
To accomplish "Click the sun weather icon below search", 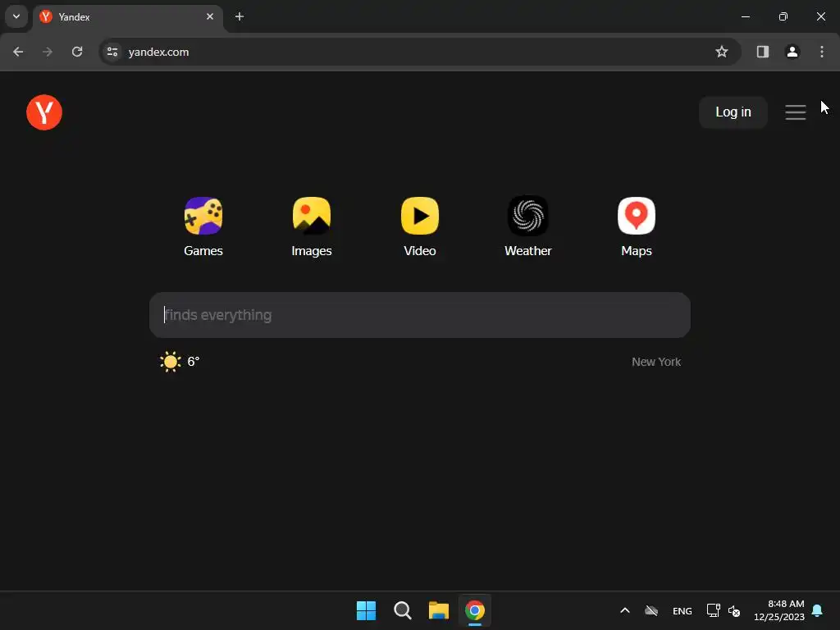I will 171,362.
